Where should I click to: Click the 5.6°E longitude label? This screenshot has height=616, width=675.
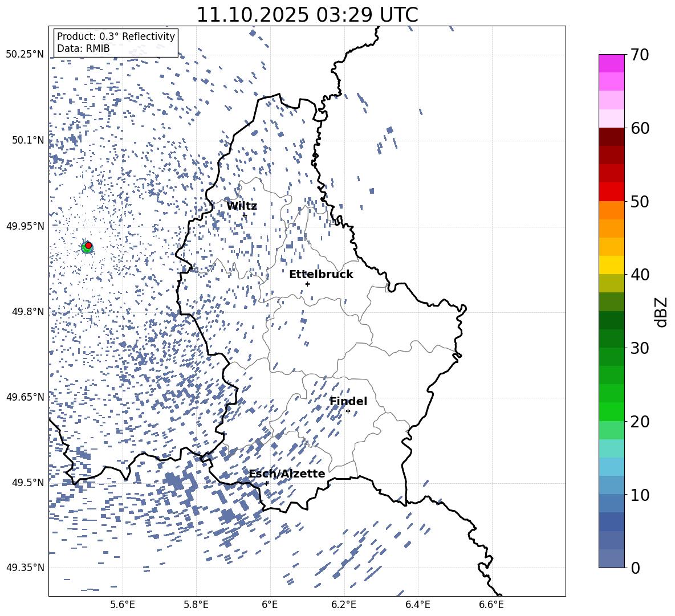[x=123, y=605]
